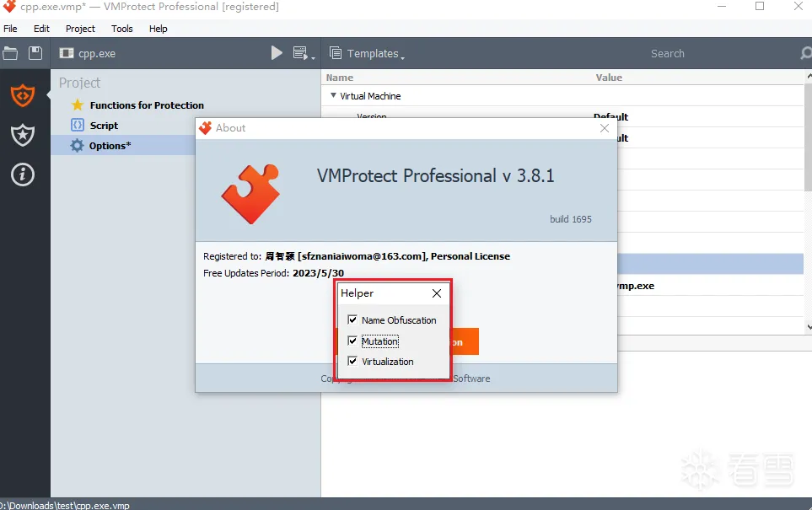This screenshot has width=812, height=510.
Task: Open the star shield sidebar section
Action: point(23,135)
